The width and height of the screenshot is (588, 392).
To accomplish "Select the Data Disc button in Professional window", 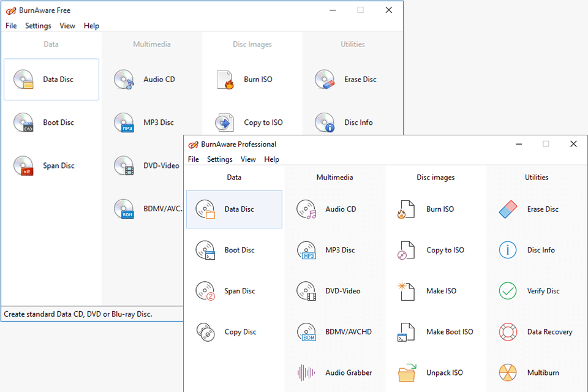I will point(234,209).
